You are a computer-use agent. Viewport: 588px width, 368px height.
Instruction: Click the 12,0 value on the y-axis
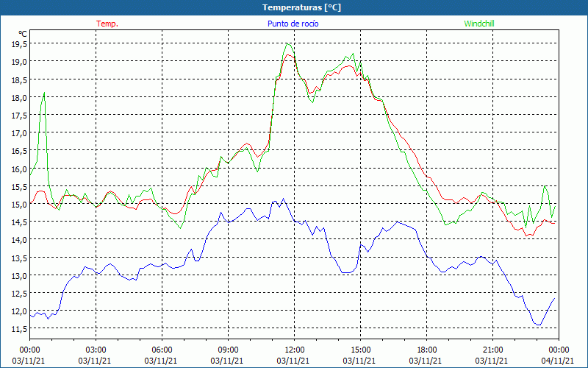pos(19,311)
